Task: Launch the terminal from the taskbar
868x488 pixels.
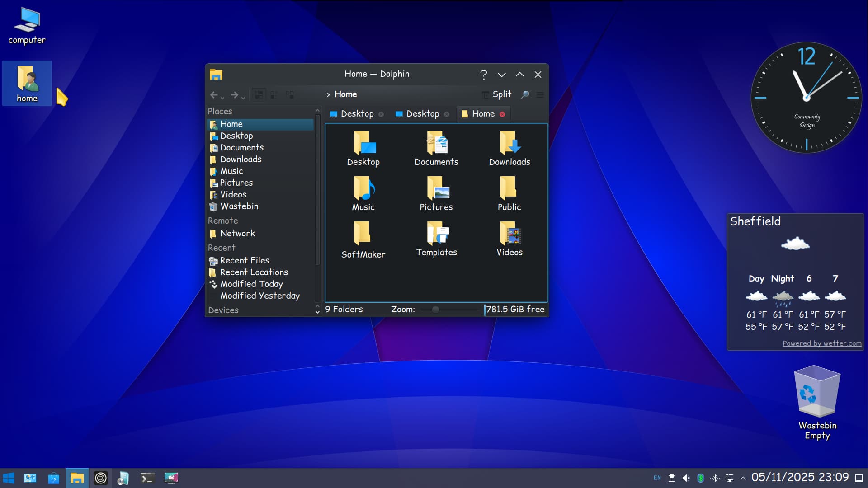Action: (147, 478)
